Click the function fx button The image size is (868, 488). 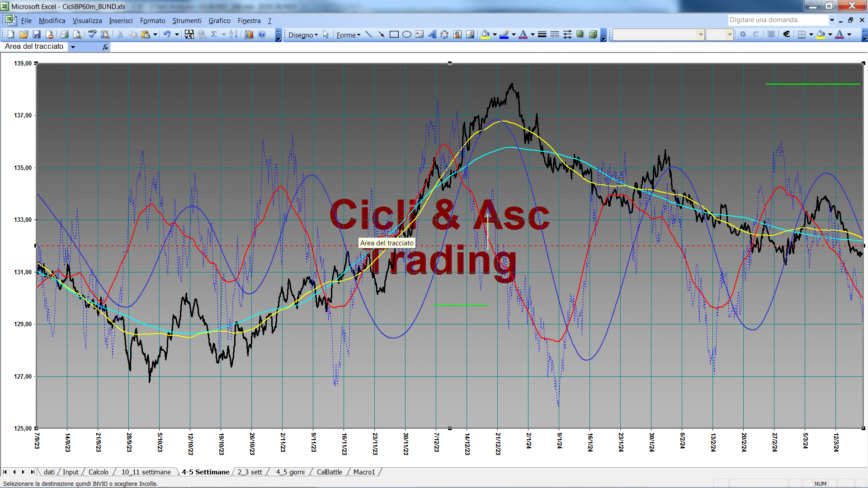click(105, 47)
